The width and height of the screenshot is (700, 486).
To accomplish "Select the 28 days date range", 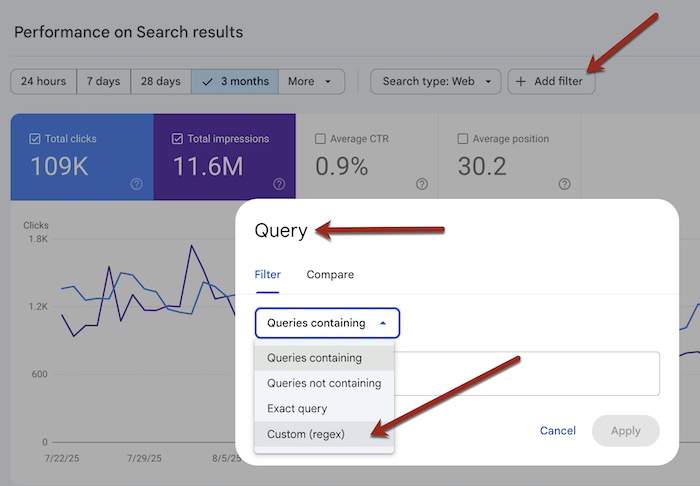I will click(x=161, y=82).
